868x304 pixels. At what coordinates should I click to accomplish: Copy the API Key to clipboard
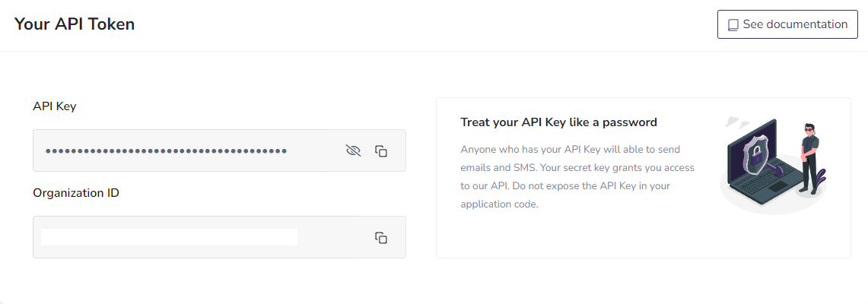(x=381, y=150)
